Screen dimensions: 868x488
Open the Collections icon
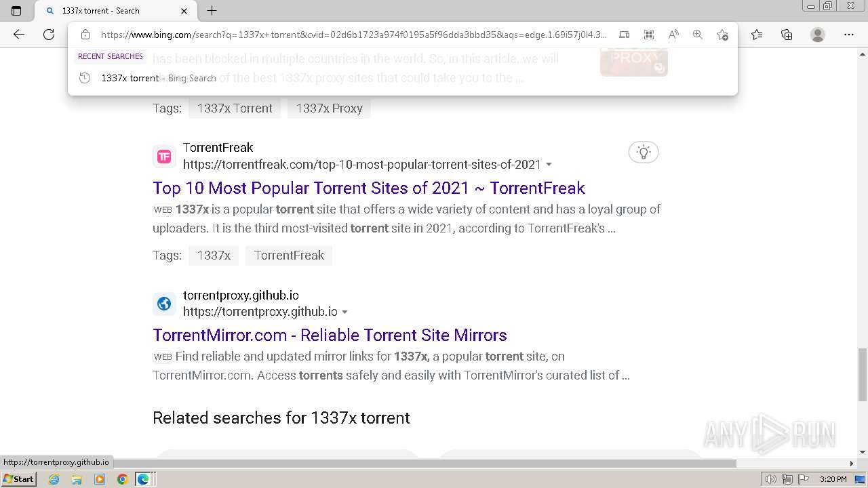pyautogui.click(x=787, y=35)
